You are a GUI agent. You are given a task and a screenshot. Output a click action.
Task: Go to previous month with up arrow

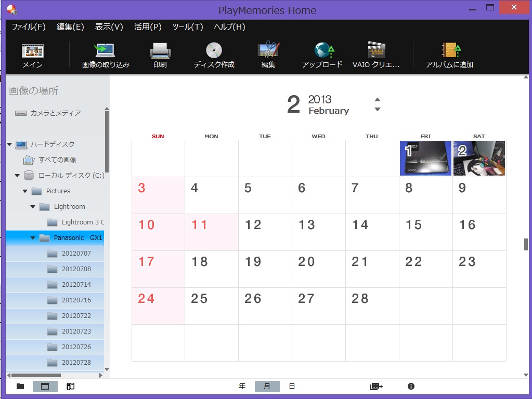377,99
